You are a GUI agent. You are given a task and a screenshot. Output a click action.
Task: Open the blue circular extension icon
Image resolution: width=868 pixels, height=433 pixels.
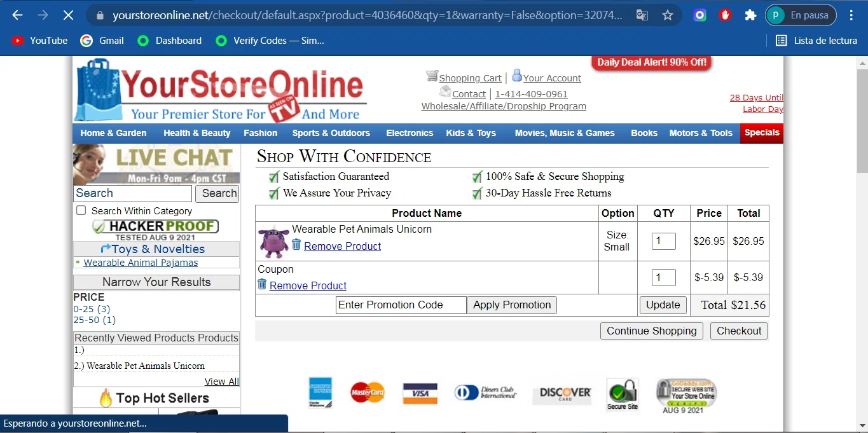(700, 15)
